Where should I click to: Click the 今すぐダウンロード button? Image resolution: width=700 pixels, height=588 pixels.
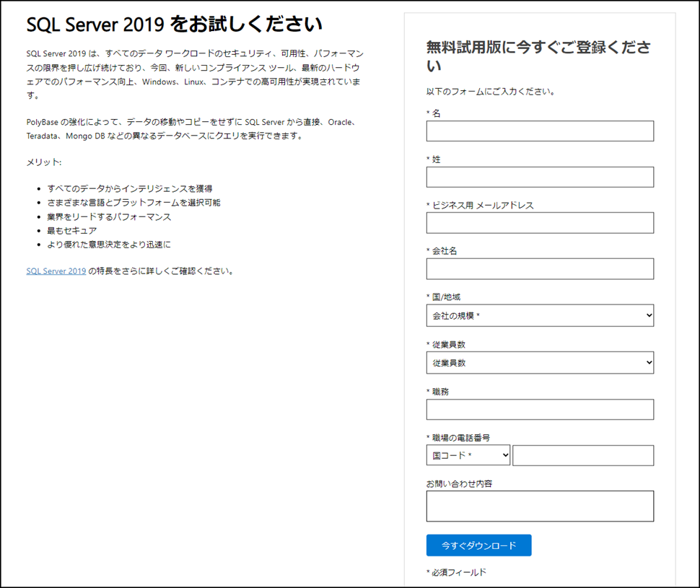click(x=478, y=545)
